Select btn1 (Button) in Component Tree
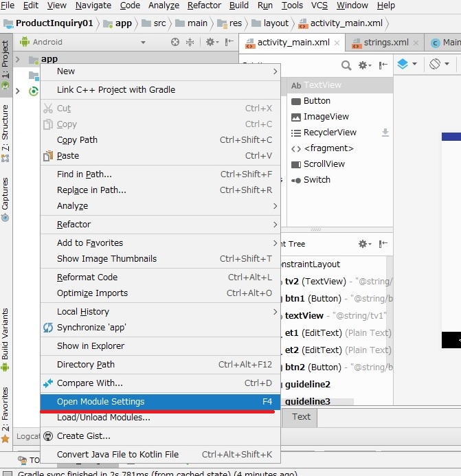The image size is (461, 476). click(334, 299)
